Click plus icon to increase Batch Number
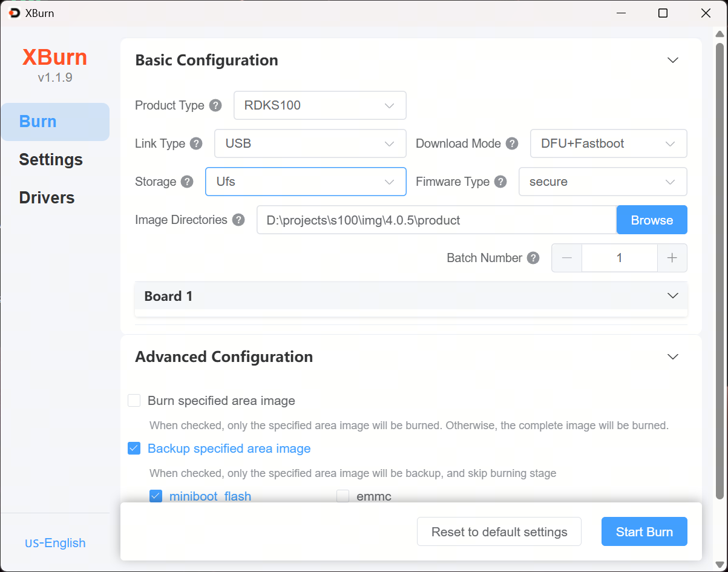The image size is (728, 572). (x=672, y=258)
